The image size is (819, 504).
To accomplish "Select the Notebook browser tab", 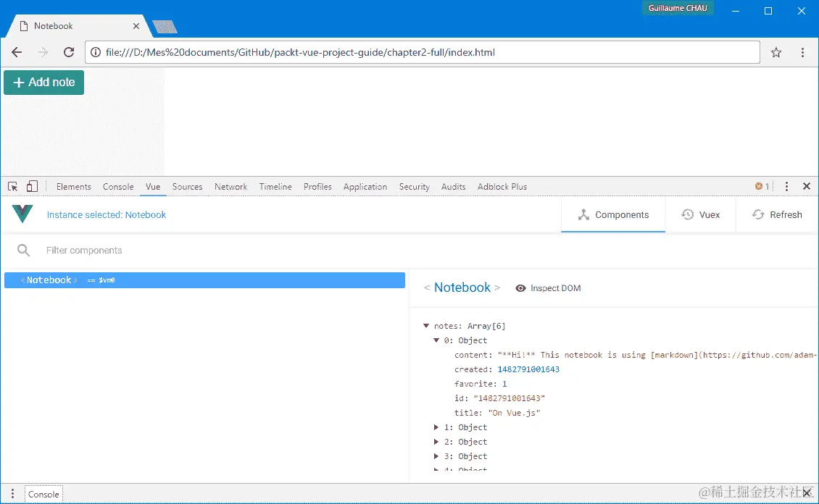I will point(78,26).
